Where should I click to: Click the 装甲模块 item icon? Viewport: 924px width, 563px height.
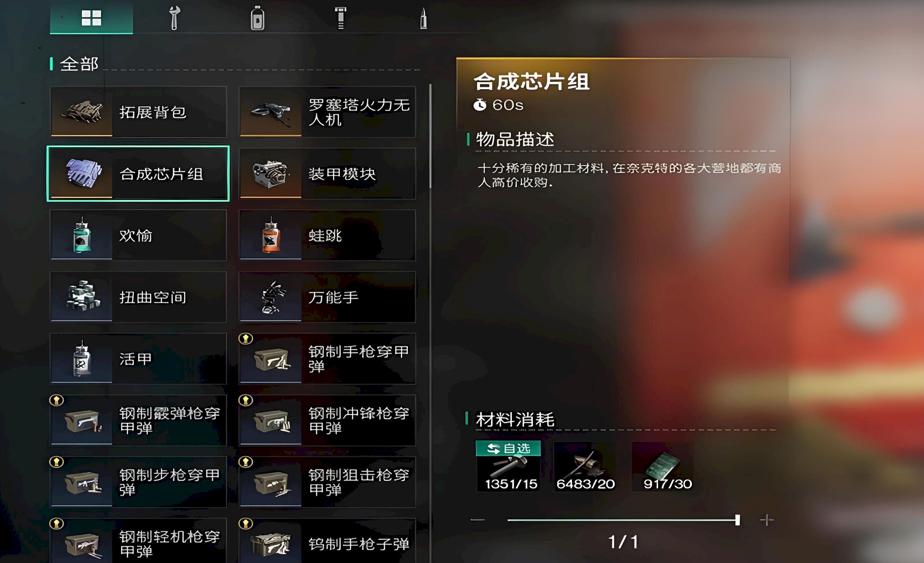[x=270, y=174]
